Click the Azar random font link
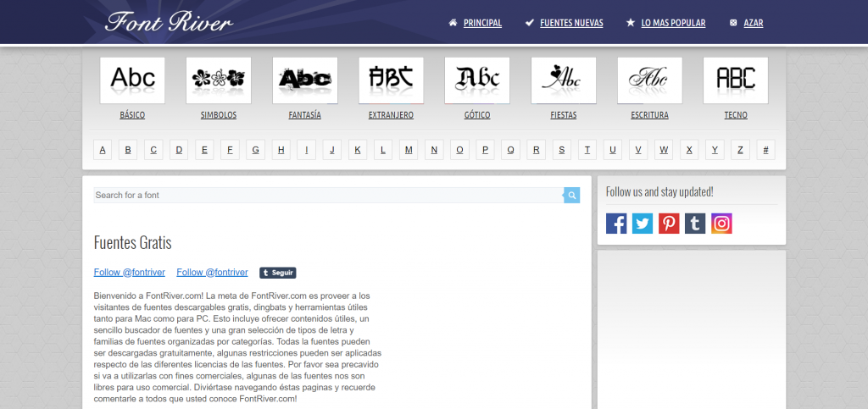Screen dimensions: 868x409 coord(753,23)
